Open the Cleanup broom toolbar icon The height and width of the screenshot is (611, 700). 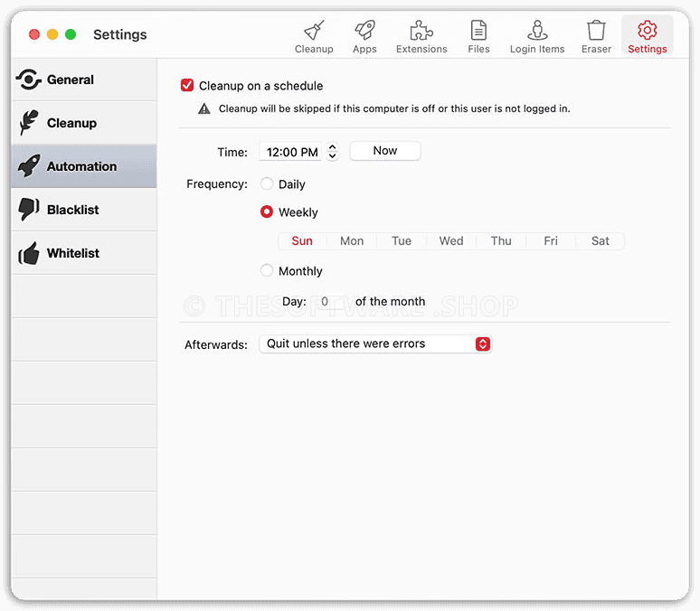pos(314,31)
